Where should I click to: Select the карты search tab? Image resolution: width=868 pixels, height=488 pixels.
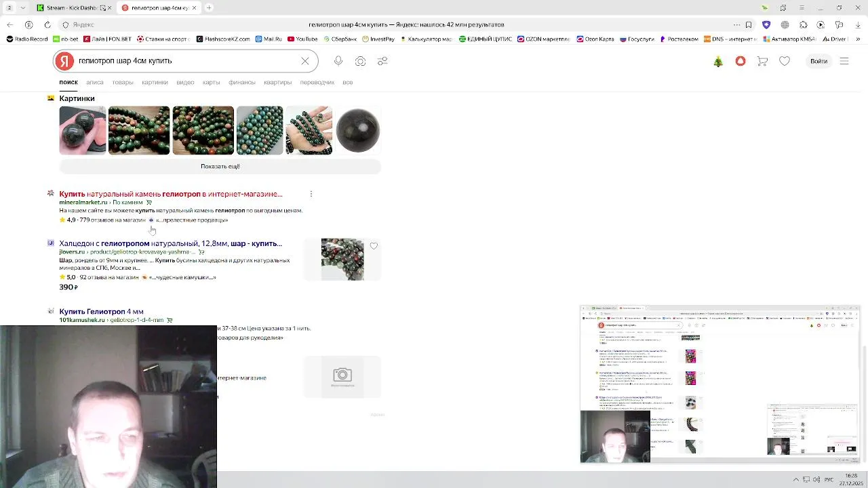point(211,82)
